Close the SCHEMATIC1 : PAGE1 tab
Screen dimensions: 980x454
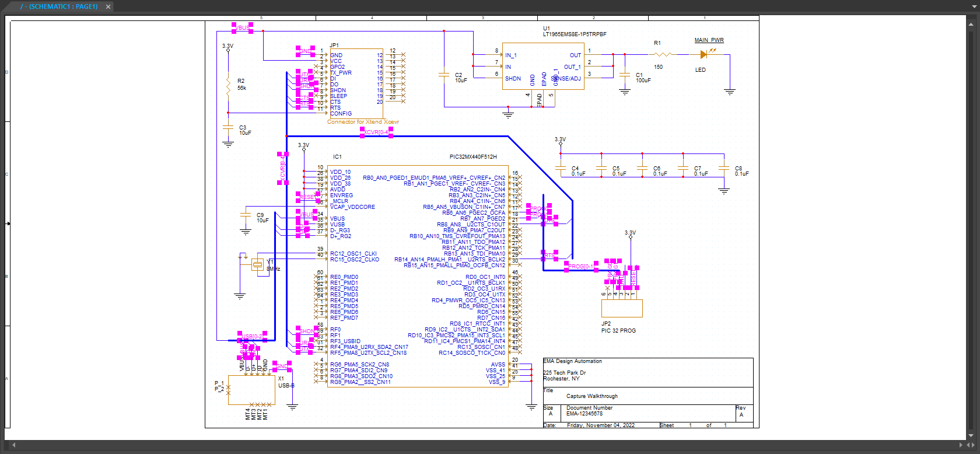(x=108, y=7)
